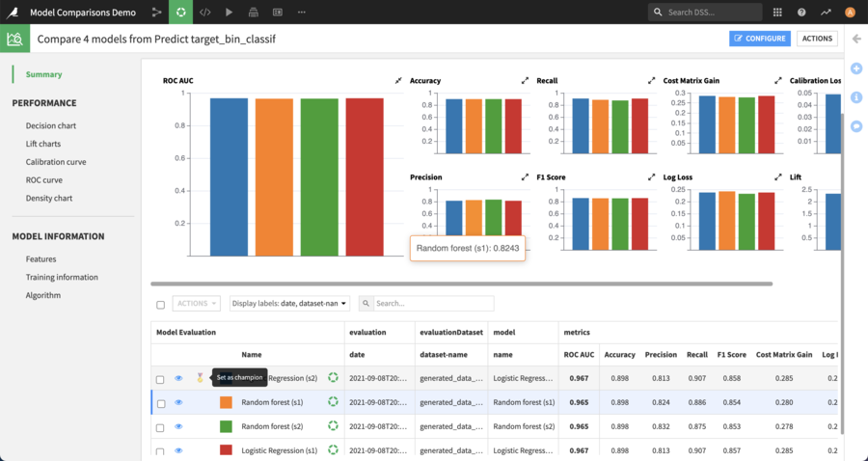The height and width of the screenshot is (461, 868).
Task: Click the help question mark icon
Action: coord(801,13)
